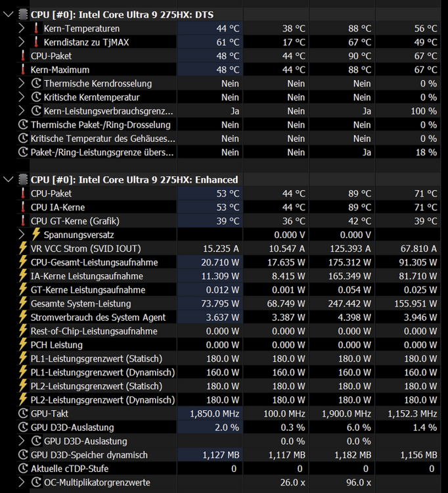Expand the Spannungsversatz row
Image resolution: width=448 pixels, height=493 pixels.
tap(22, 235)
